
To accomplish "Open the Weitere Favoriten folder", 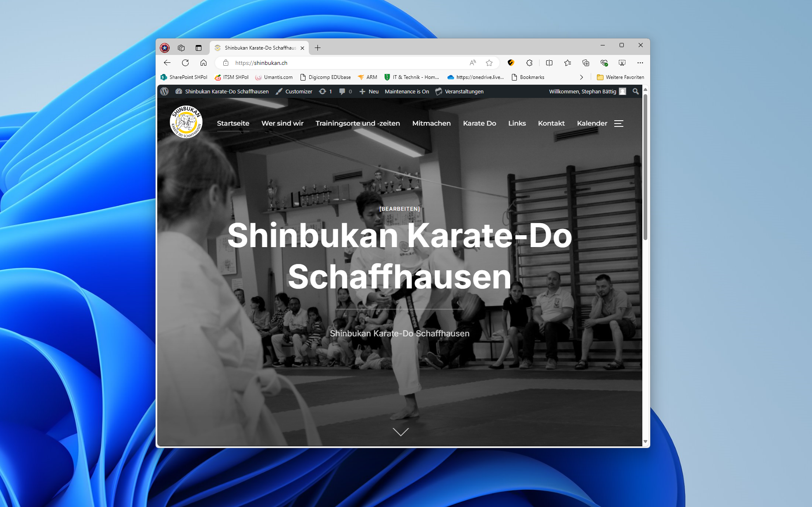I will click(620, 77).
